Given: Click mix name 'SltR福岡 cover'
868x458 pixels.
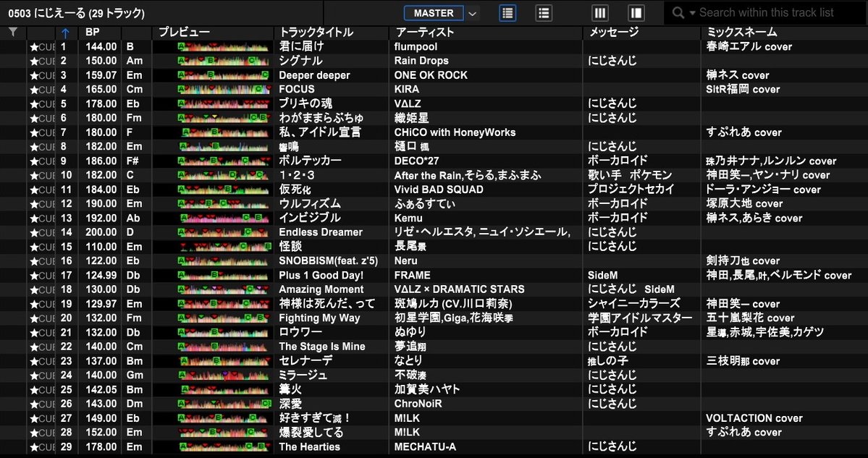Looking at the screenshot, I should pyautogui.click(x=743, y=90).
